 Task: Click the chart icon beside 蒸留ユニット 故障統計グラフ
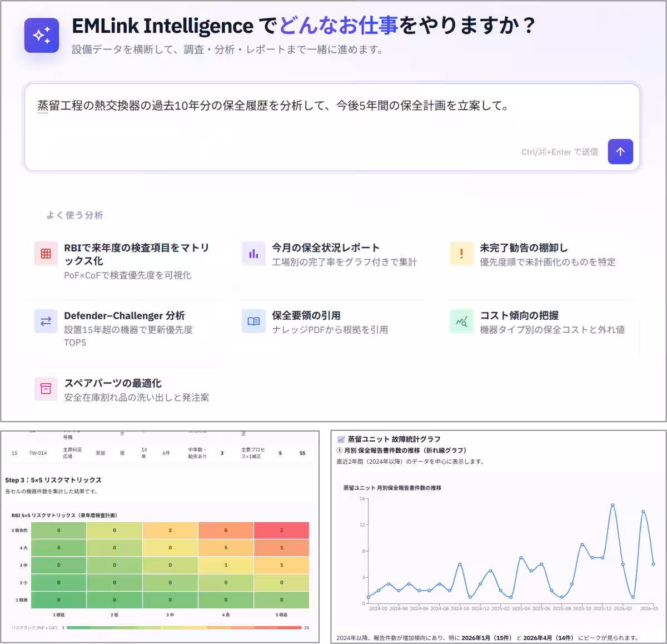(x=341, y=439)
